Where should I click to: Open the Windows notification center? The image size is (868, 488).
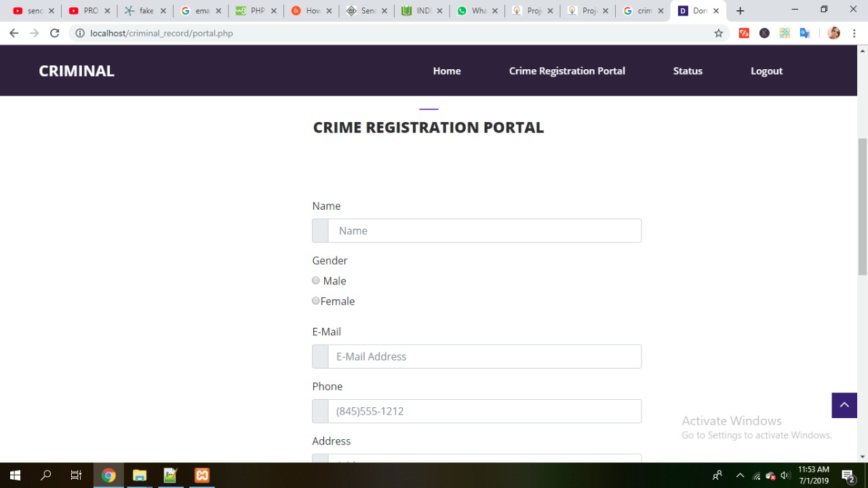coord(848,475)
